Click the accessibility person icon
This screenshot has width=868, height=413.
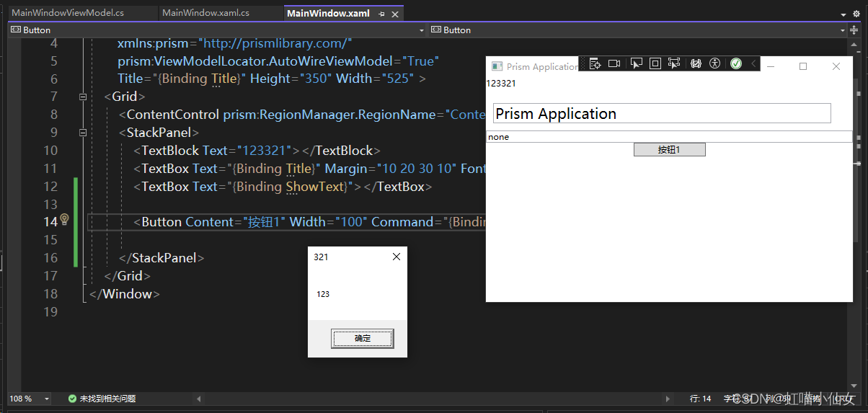[x=714, y=64]
